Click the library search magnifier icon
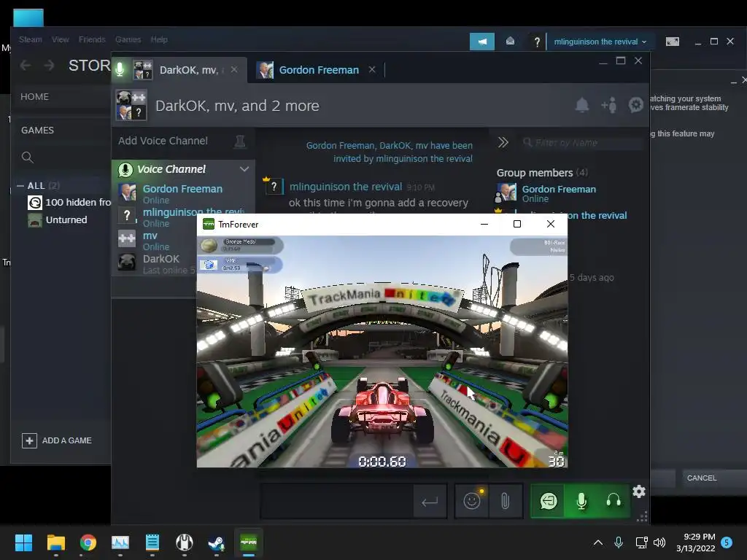This screenshot has height=560, width=747. point(28,157)
